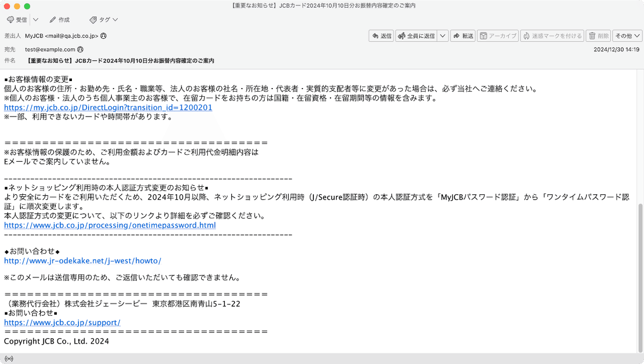The height and width of the screenshot is (364, 644).
Task: Click 全員に返信 reply-all button
Action: tap(416, 36)
